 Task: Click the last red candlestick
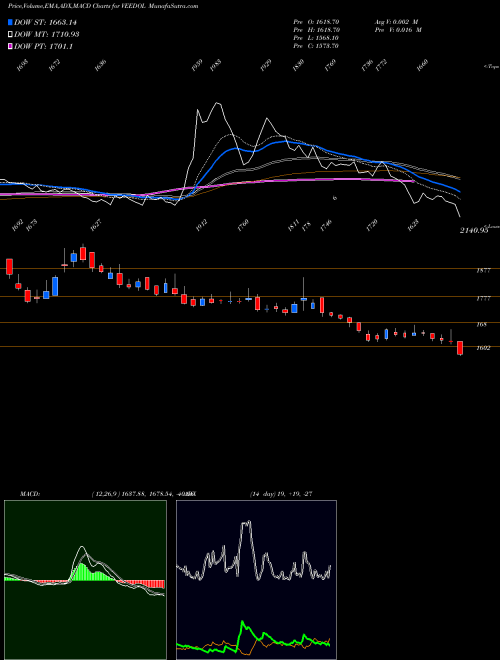pos(460,348)
